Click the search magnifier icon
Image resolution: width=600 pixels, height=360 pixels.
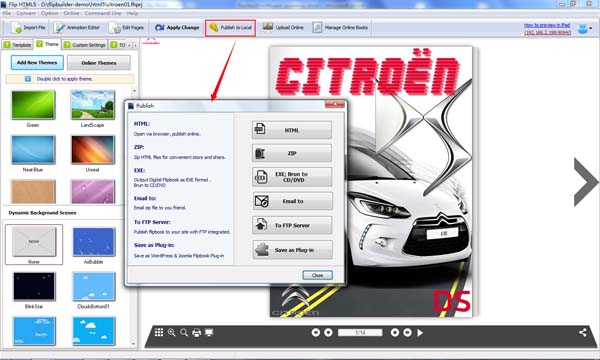point(184,332)
